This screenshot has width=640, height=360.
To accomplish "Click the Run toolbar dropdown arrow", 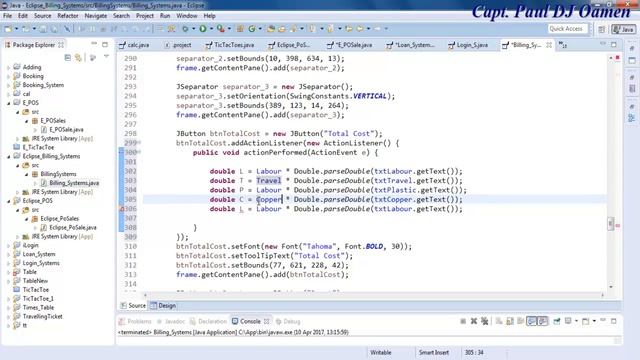I will (211, 29).
